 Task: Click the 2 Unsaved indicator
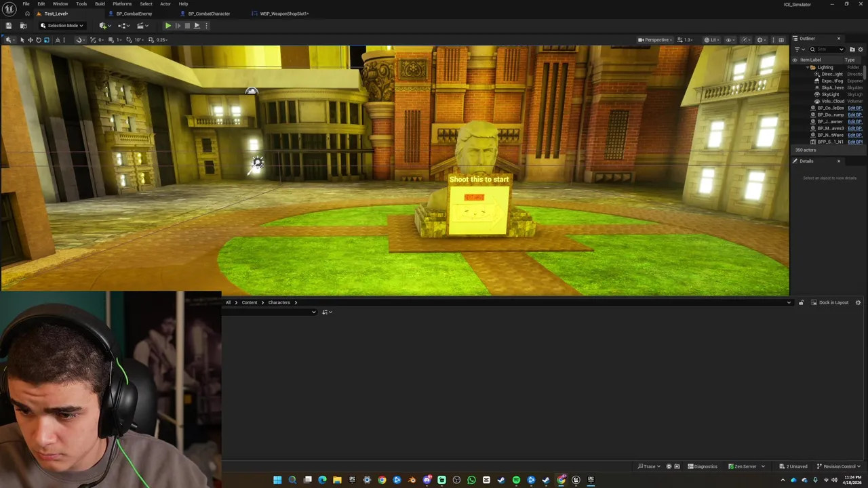[x=793, y=466]
